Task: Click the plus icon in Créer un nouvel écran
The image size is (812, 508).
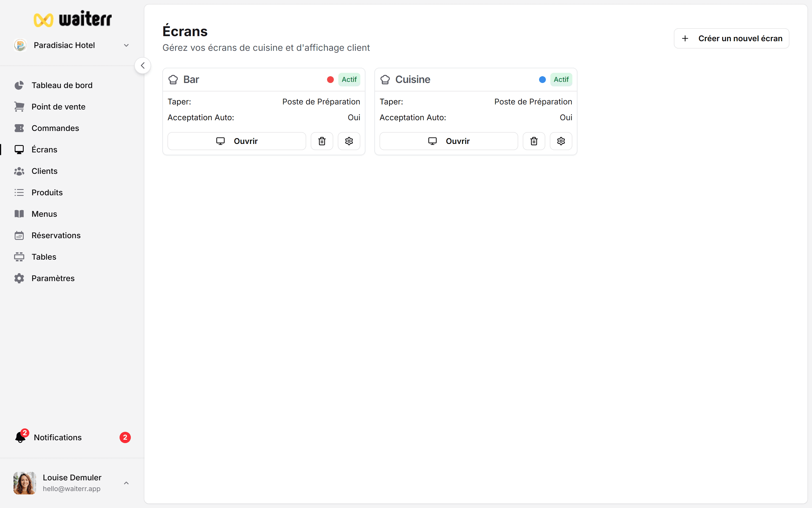Action: 685,39
